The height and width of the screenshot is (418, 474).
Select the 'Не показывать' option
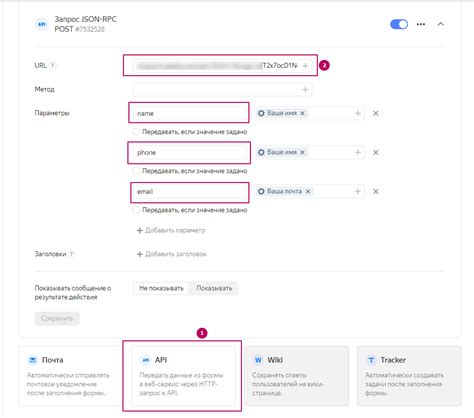(161, 288)
